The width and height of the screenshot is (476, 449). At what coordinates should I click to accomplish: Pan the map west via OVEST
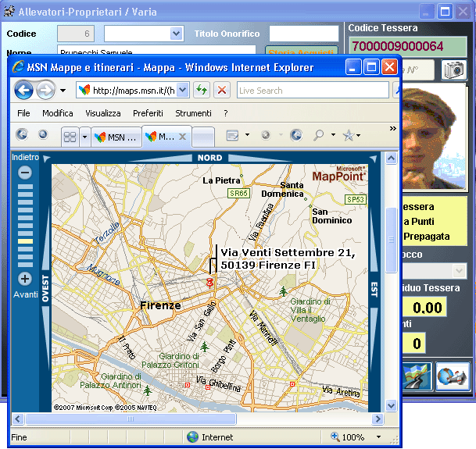(x=45, y=288)
